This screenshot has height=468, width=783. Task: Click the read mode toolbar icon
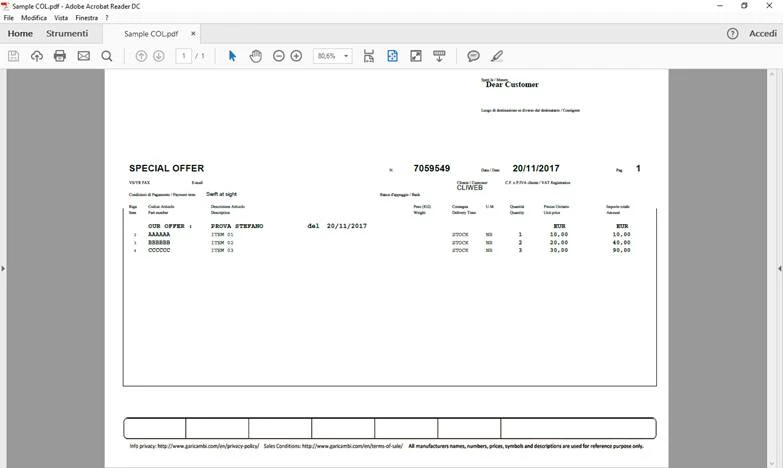(439, 56)
